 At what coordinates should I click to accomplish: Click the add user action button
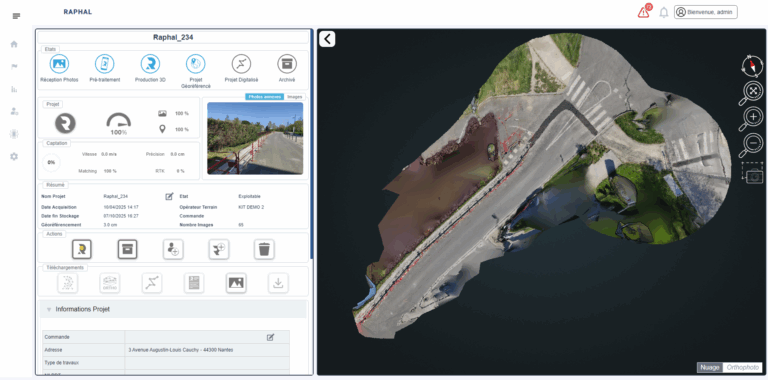pos(173,249)
